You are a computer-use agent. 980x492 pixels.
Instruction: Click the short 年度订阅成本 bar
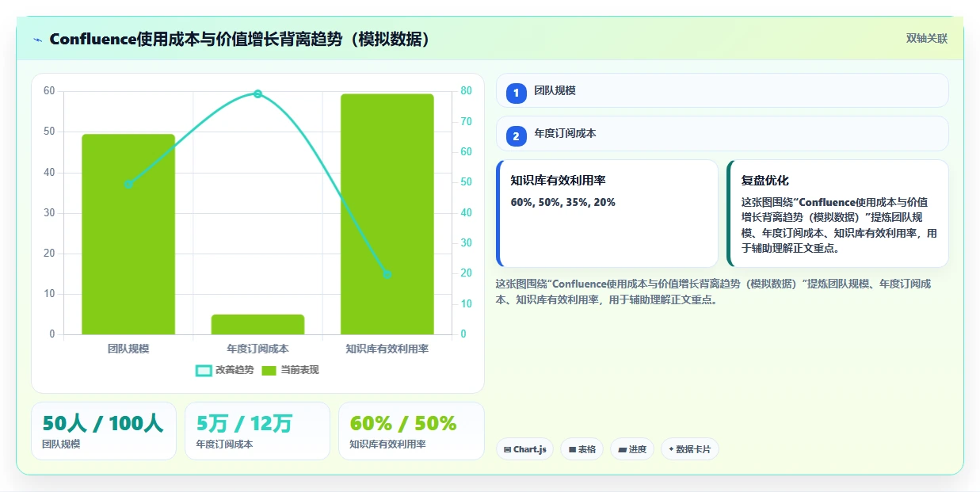point(257,325)
